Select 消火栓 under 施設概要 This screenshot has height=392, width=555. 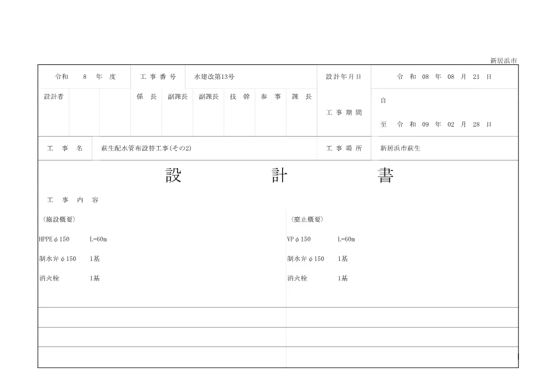coord(49,278)
